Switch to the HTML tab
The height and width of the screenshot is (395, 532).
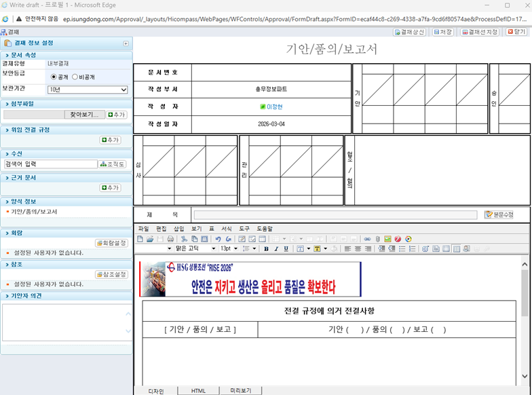click(198, 391)
